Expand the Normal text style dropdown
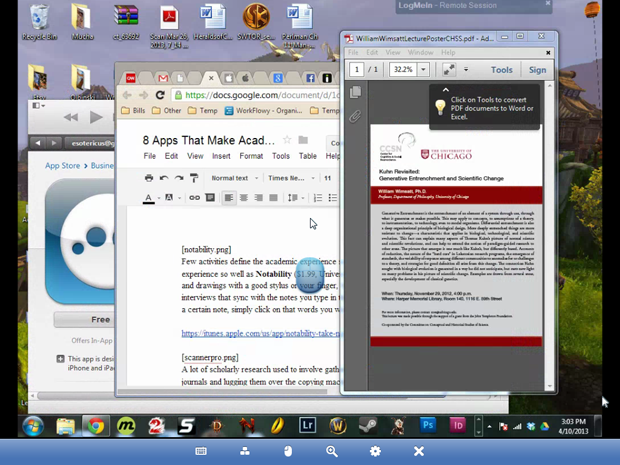This screenshot has width=620, height=465. 234,178
